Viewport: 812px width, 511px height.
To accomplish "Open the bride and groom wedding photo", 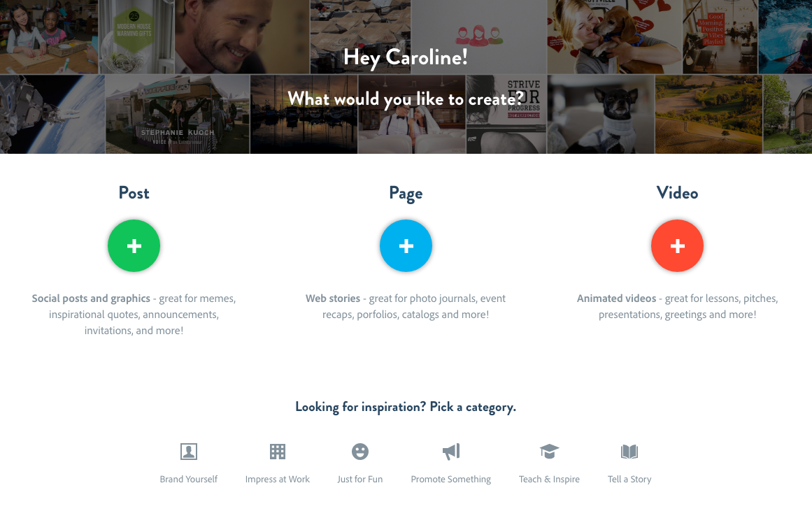I will 412,115.
